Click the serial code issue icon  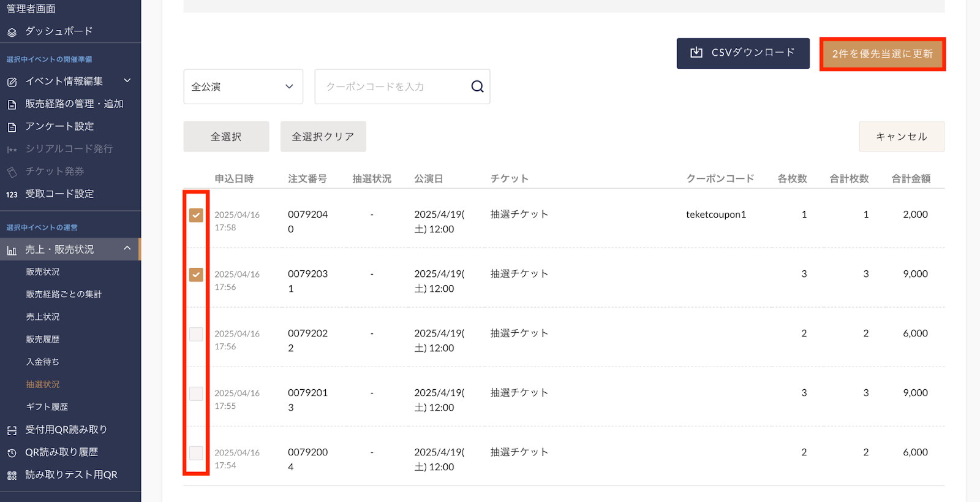pos(12,150)
